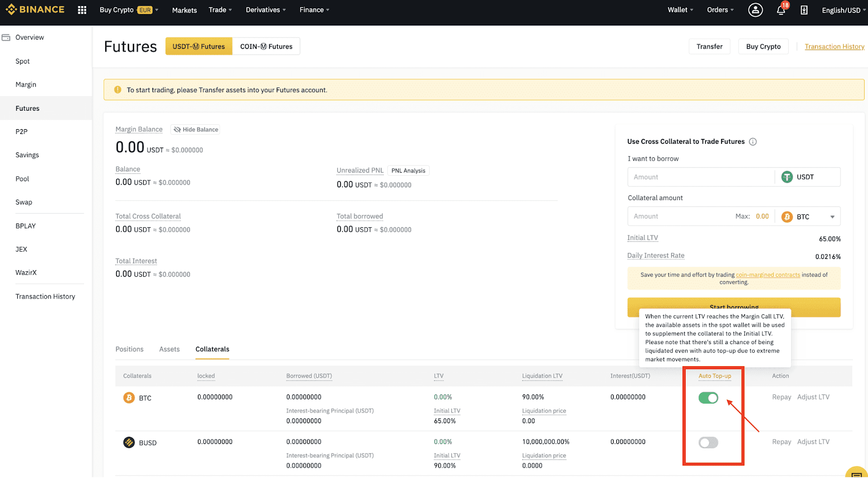Screen dimensions: 868x478
Task: Open the notifications bell icon
Action: click(781, 10)
